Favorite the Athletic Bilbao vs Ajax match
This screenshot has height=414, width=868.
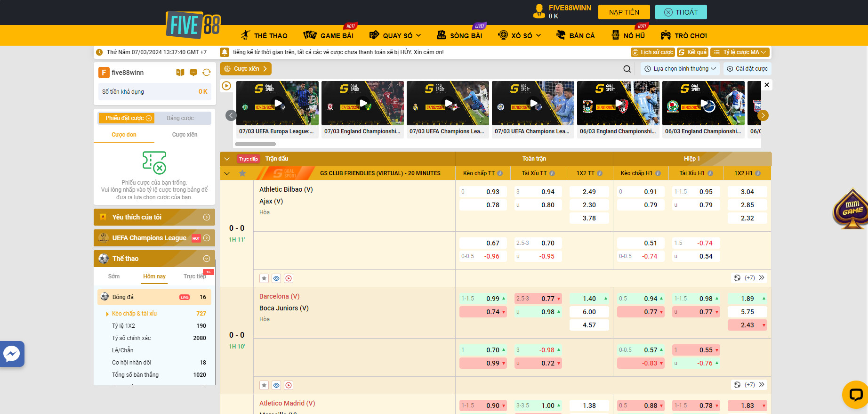click(x=264, y=278)
